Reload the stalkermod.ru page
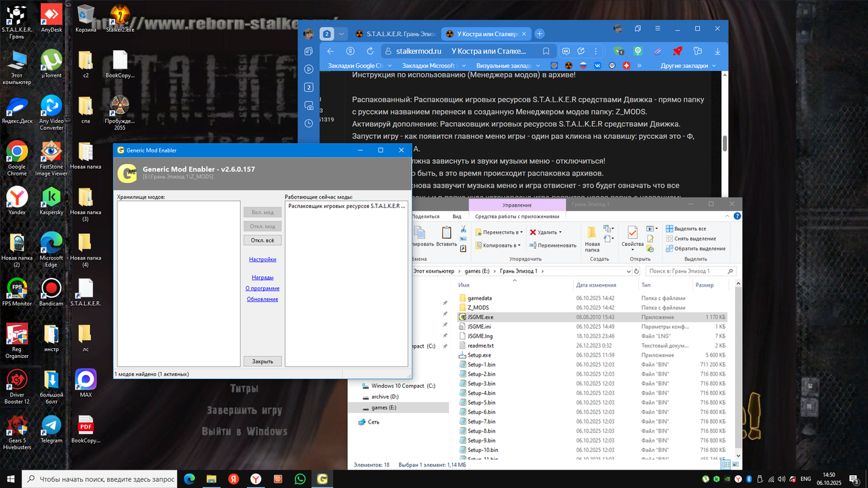Viewport: 868px width, 488px height. click(369, 51)
